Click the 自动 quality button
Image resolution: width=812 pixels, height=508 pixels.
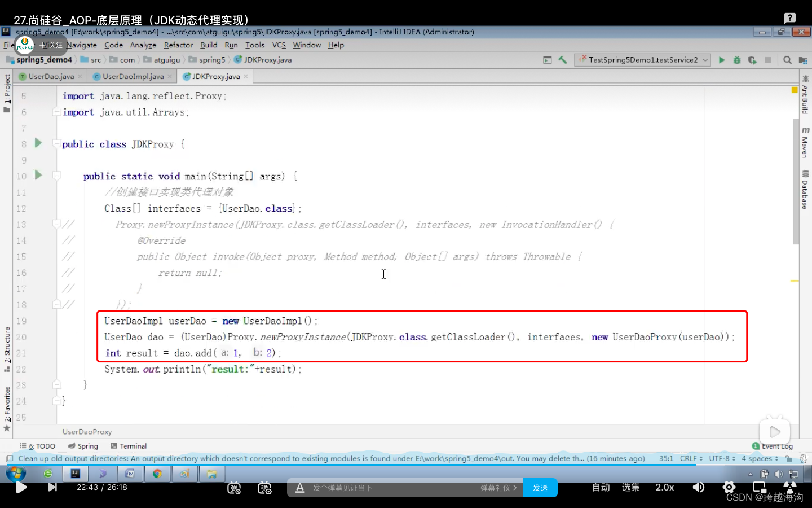point(601,487)
